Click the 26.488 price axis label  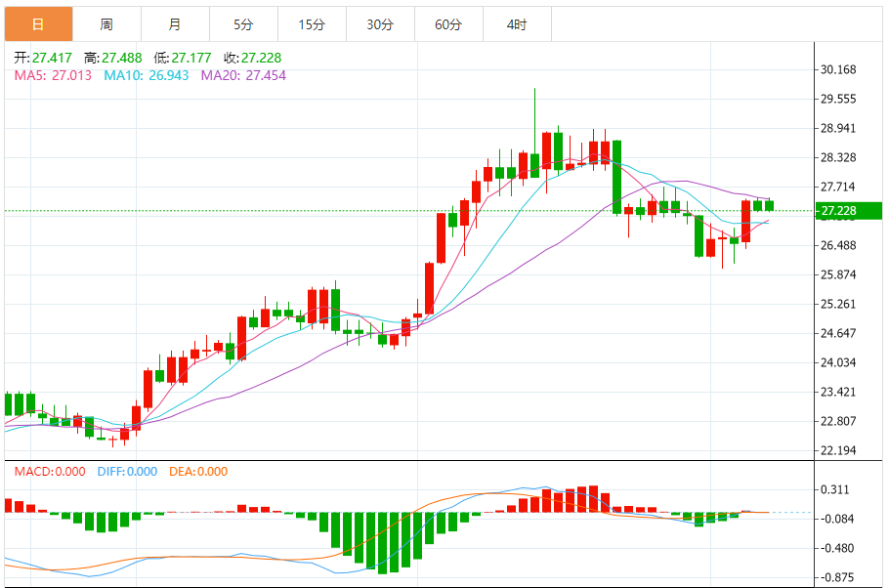click(838, 245)
